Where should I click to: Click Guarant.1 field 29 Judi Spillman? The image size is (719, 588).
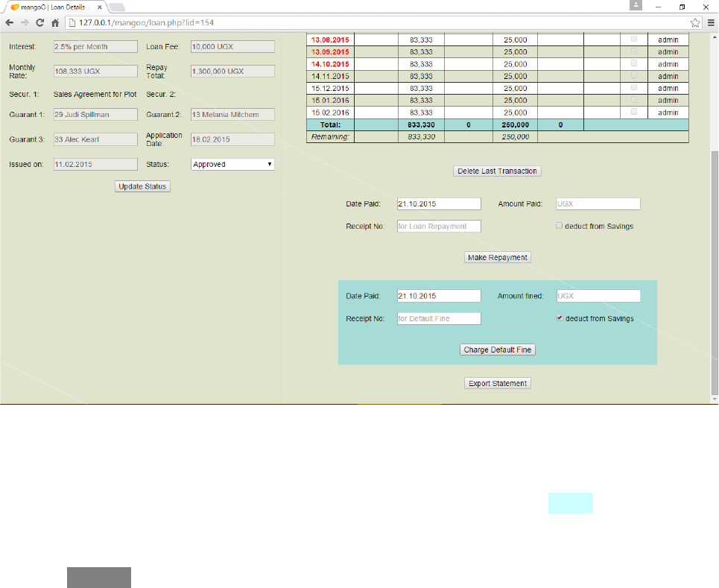click(95, 114)
